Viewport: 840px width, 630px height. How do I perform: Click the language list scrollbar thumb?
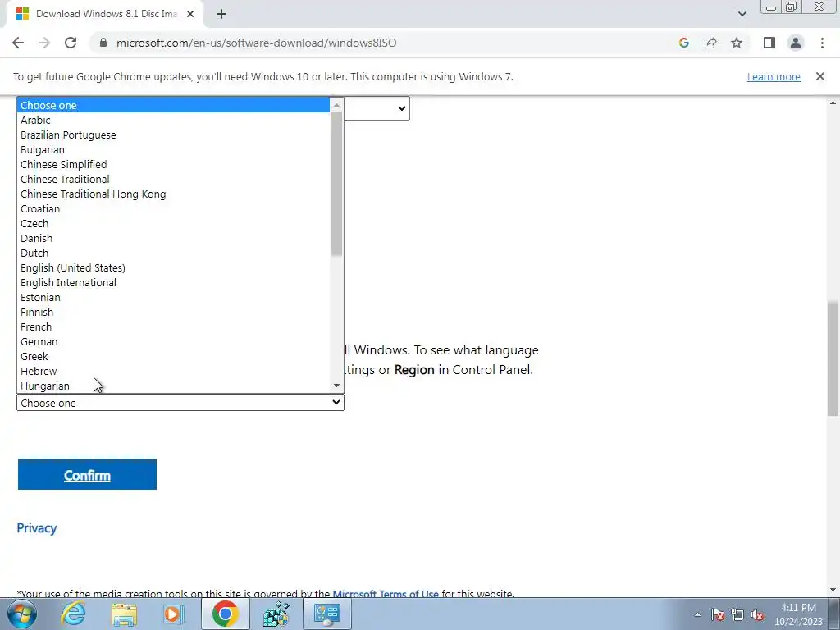(336, 183)
